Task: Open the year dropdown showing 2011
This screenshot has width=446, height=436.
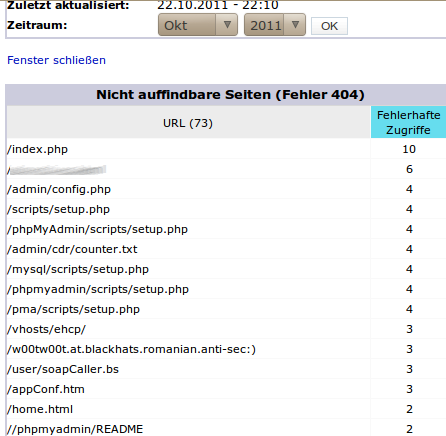Action: point(275,25)
